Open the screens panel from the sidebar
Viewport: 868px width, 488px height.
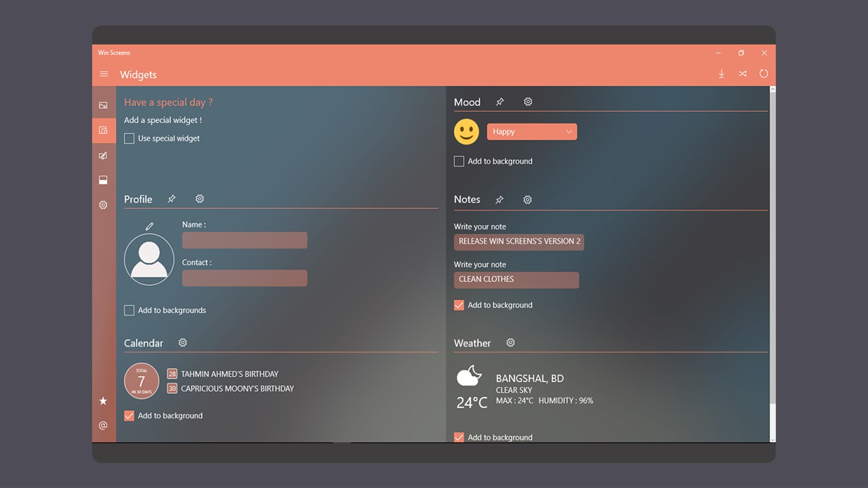pyautogui.click(x=103, y=180)
